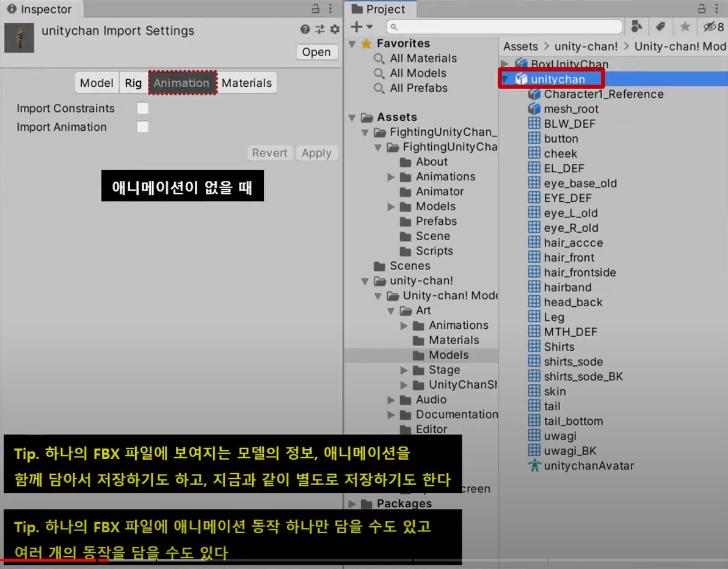The width and height of the screenshot is (728, 569).
Task: Select Character1_Reference prefab icon
Action: (534, 94)
